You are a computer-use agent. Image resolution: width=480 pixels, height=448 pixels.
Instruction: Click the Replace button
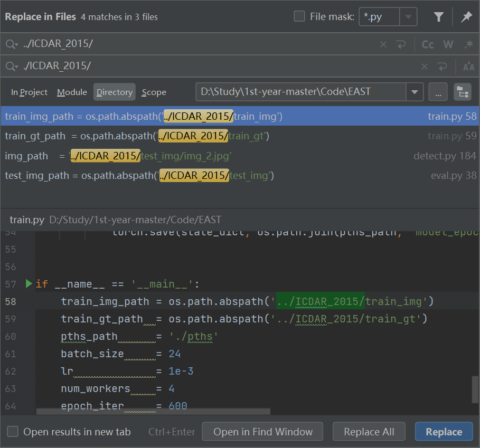[x=444, y=432]
